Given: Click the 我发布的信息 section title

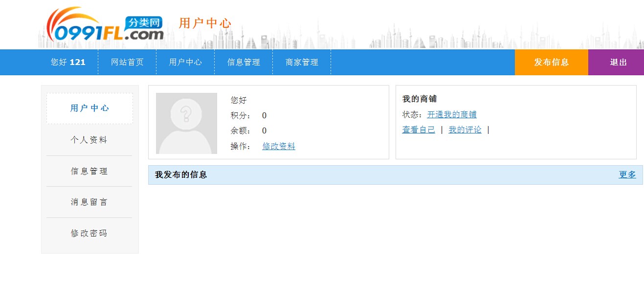Looking at the screenshot, I should click(181, 174).
